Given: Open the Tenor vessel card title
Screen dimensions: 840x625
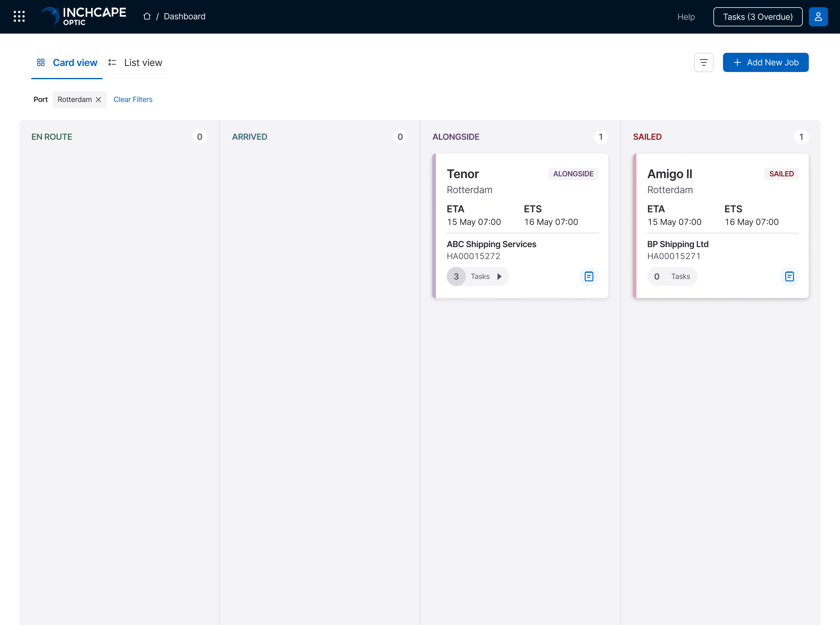Looking at the screenshot, I should pos(463,174).
